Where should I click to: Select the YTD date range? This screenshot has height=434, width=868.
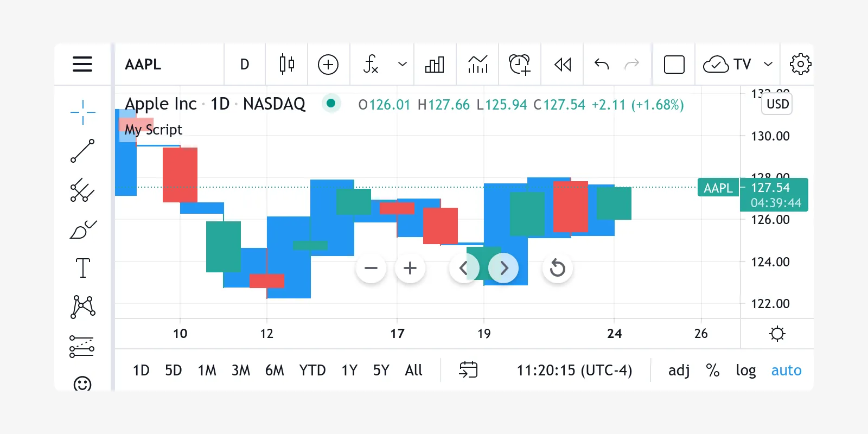tap(312, 370)
